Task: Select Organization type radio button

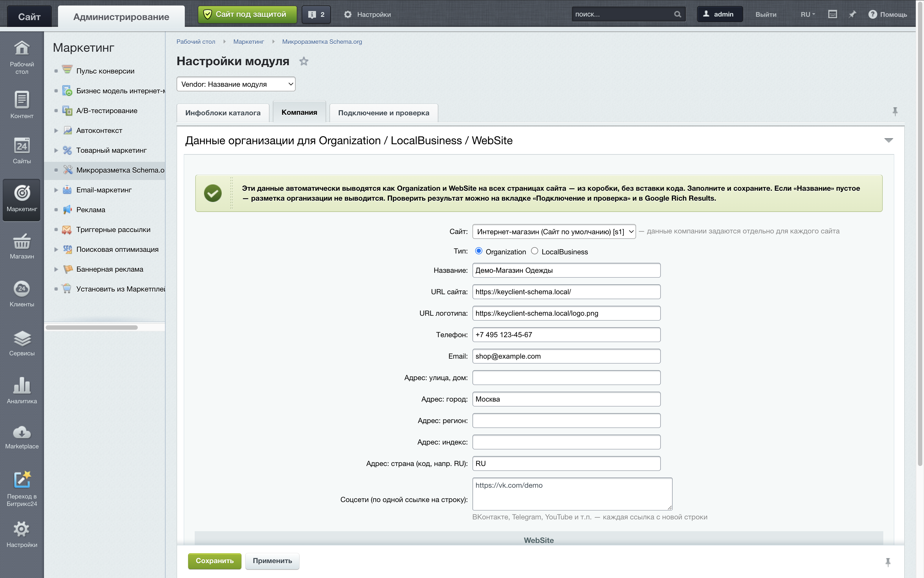Action: pos(479,251)
